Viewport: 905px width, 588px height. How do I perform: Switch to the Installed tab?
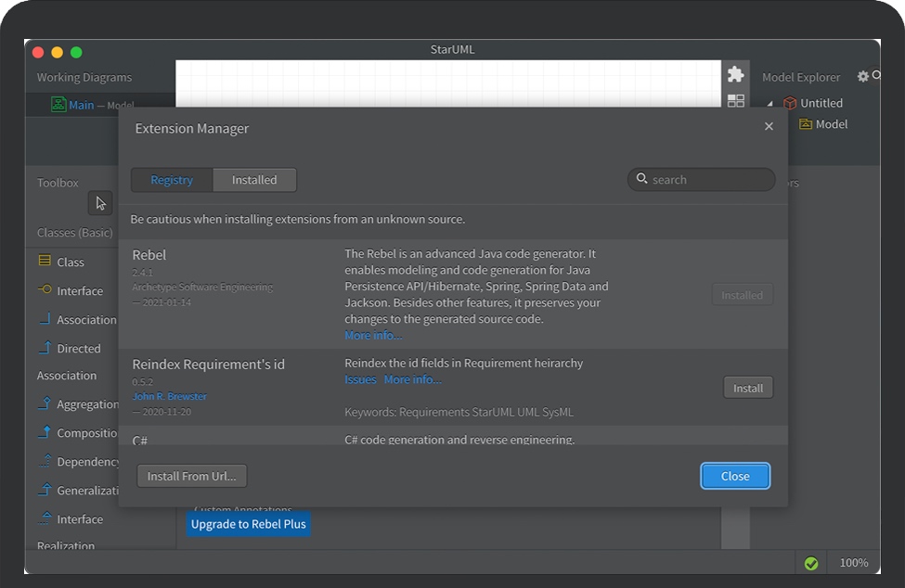(x=254, y=180)
